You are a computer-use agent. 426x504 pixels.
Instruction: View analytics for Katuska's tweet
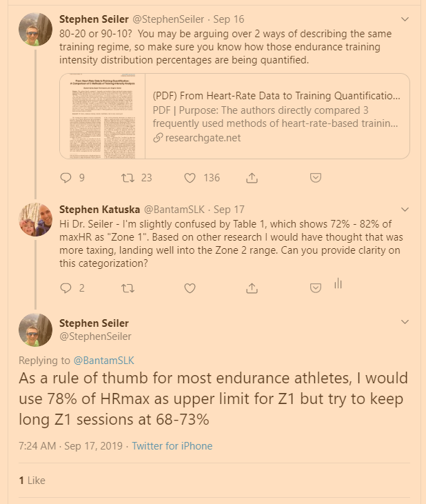tap(338, 284)
